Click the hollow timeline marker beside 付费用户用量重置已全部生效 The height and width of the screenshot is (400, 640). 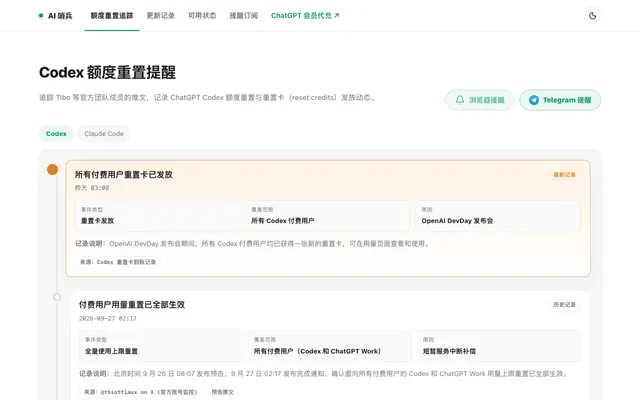pos(57,297)
